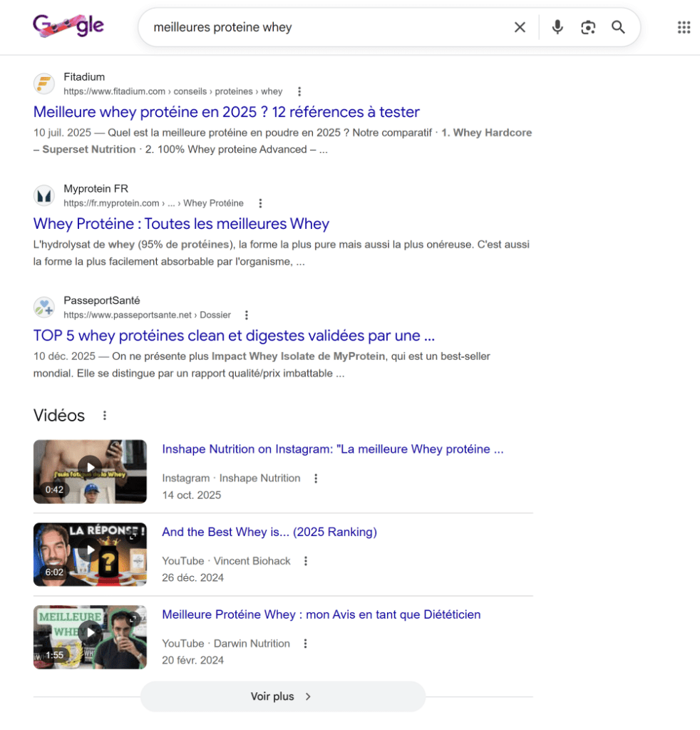This screenshot has height=730, width=700.
Task: Click the Google logo
Action: pos(68,26)
